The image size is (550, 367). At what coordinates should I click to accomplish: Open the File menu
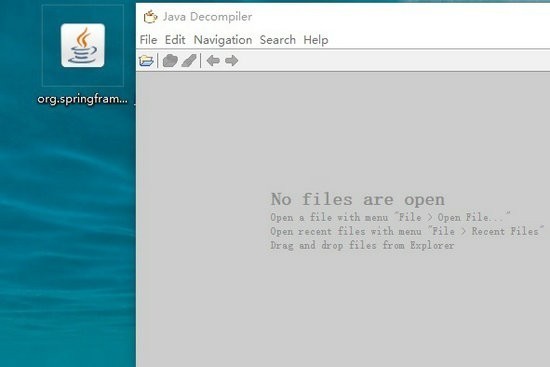coord(148,40)
